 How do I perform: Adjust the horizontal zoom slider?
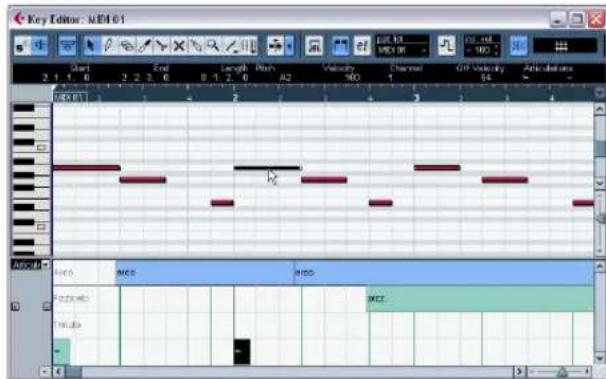click(x=562, y=372)
